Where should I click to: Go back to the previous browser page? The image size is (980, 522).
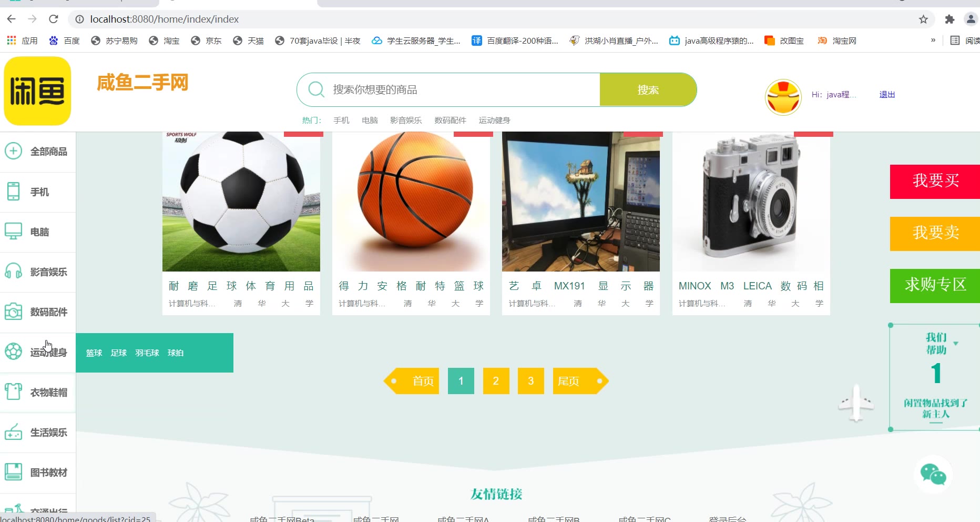(x=12, y=19)
